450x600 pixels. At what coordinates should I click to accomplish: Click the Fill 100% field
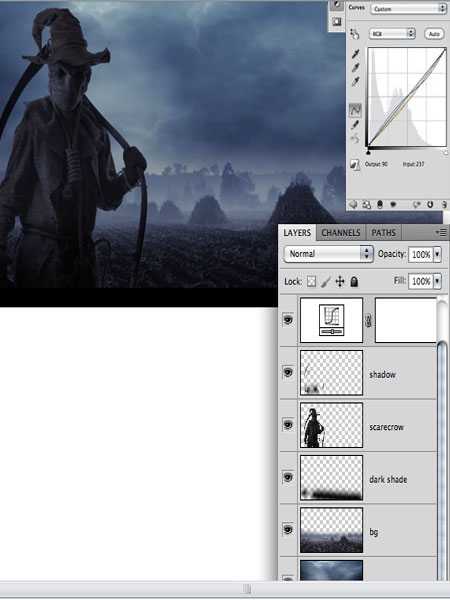[421, 282]
